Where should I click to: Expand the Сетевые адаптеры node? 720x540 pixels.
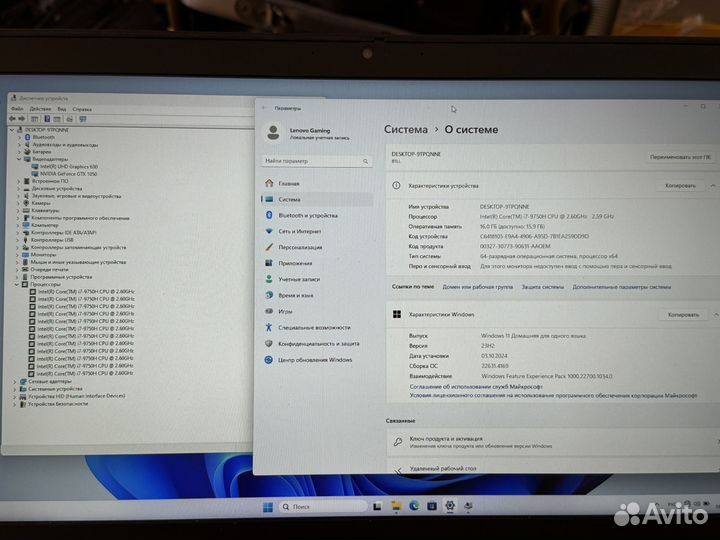[x=15, y=381]
